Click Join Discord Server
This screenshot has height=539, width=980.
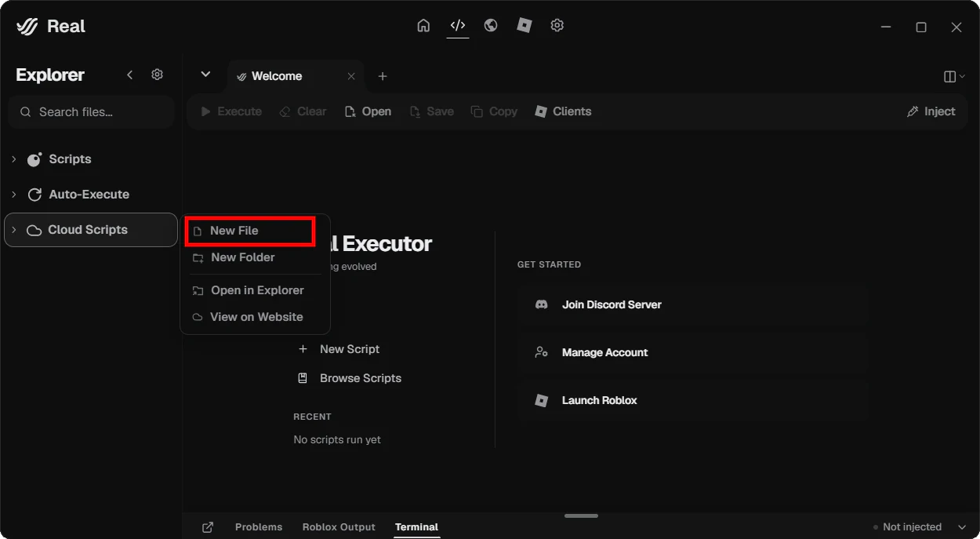click(693, 304)
